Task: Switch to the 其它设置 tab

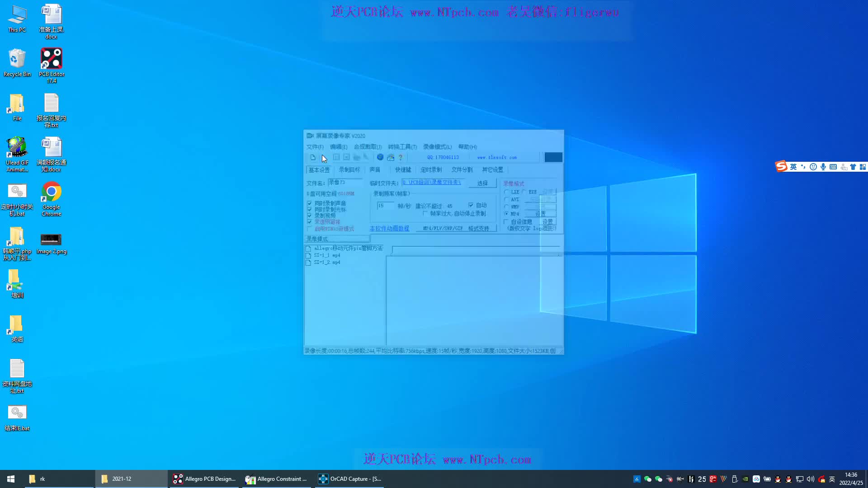Action: click(x=492, y=170)
